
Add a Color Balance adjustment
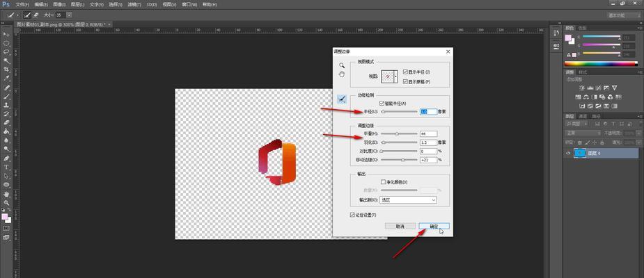586,97
